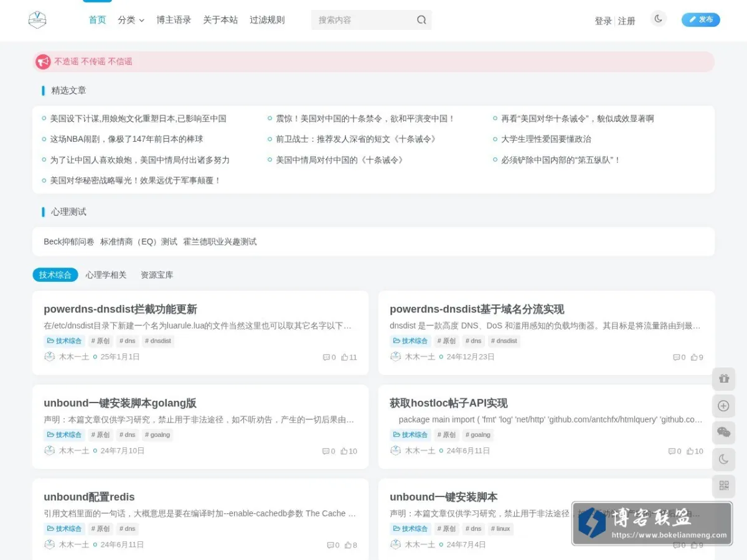Click author avatar on powerdns-dnsdist基于域名分流实现 card
This screenshot has height=560, width=747.
pos(396,357)
